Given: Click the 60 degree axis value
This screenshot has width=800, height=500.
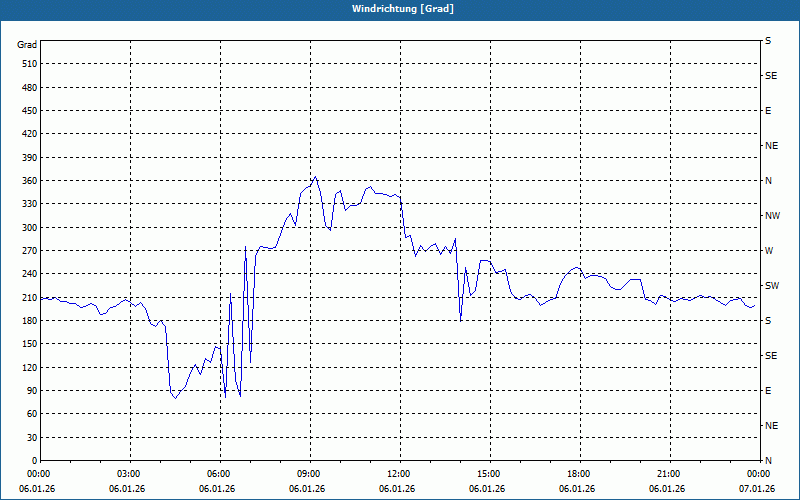Looking at the screenshot, I should click(32, 414).
